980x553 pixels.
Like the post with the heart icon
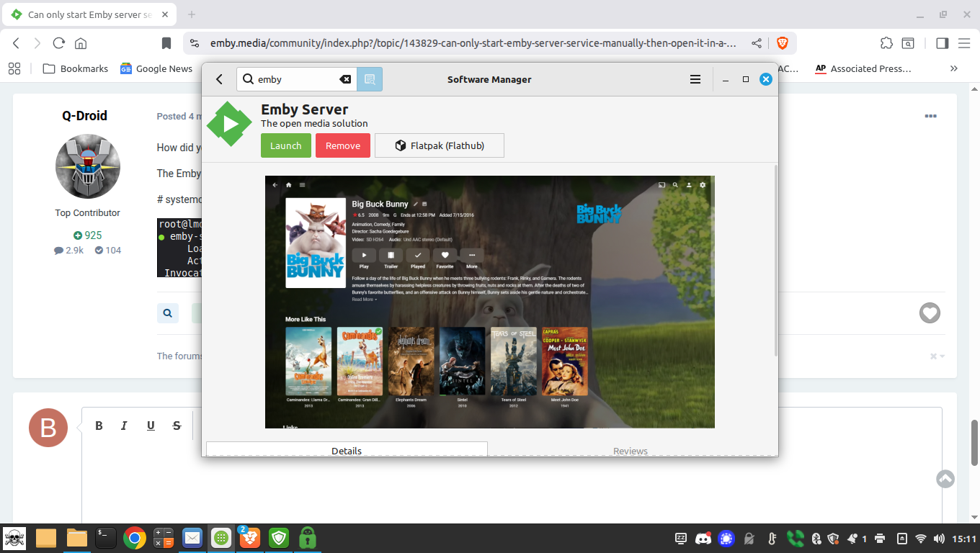pos(930,313)
